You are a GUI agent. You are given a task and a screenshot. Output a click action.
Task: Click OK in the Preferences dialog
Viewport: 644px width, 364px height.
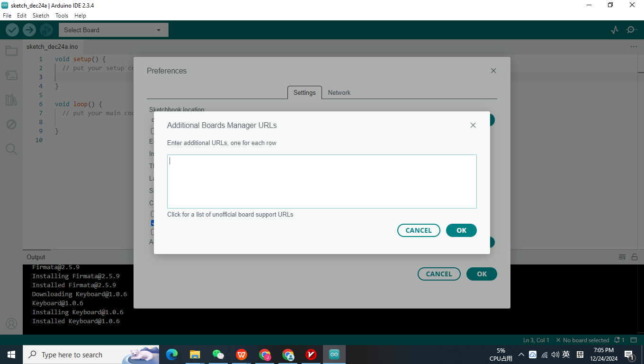[x=482, y=274]
